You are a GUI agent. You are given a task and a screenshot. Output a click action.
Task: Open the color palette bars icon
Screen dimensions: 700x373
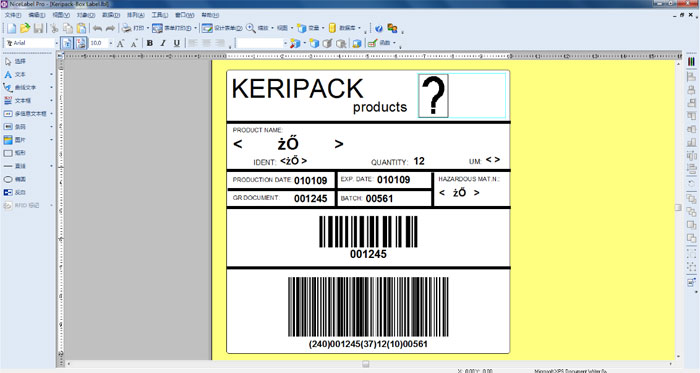pos(691,62)
